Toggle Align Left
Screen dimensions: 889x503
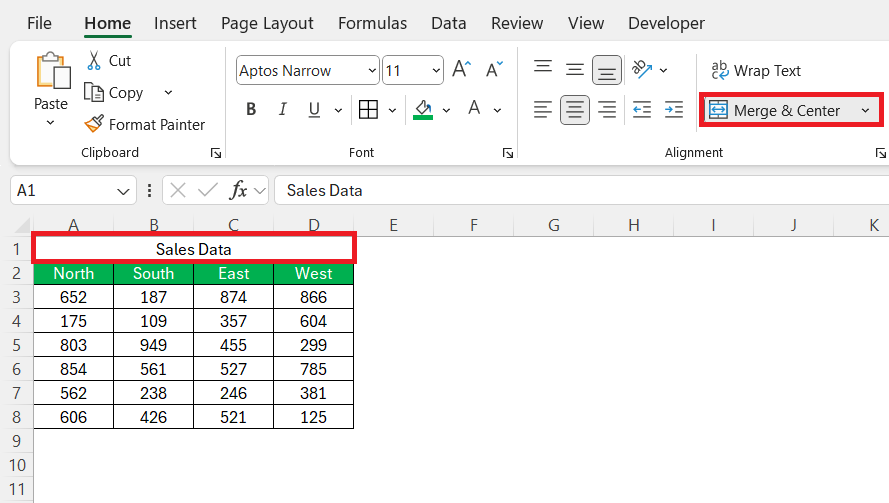tap(543, 109)
